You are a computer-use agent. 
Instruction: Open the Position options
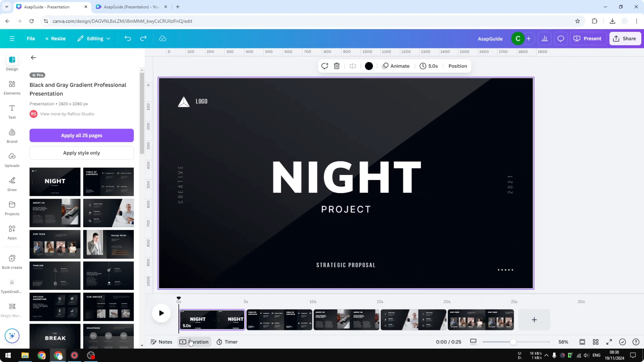[x=457, y=66]
